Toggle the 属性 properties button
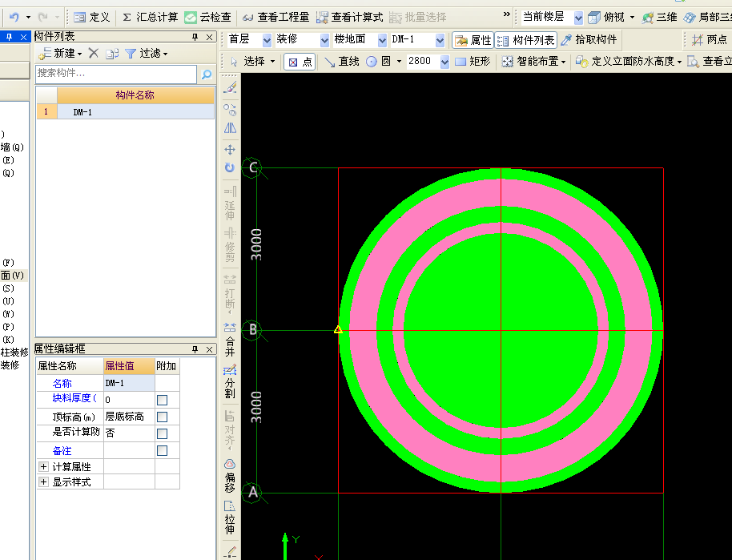The height and width of the screenshot is (560, 732). tap(473, 40)
